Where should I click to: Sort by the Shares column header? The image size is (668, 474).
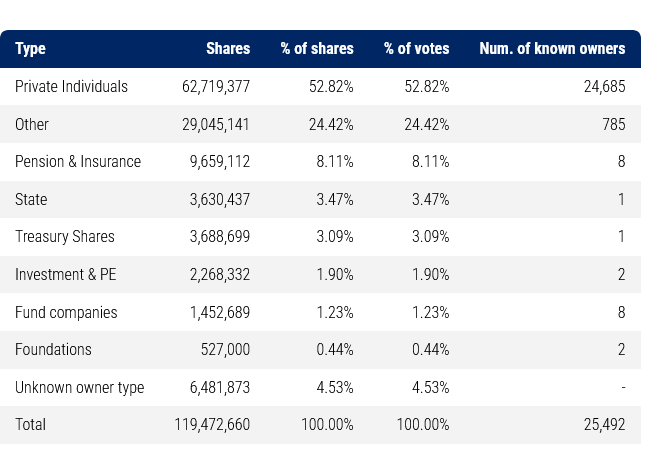click(x=228, y=48)
